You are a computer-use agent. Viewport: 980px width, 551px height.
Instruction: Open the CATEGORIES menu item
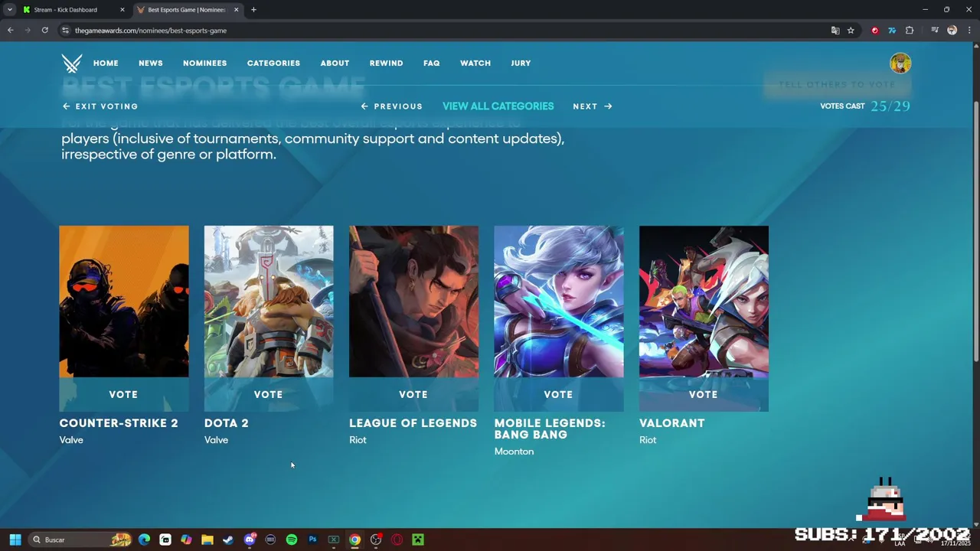click(273, 64)
